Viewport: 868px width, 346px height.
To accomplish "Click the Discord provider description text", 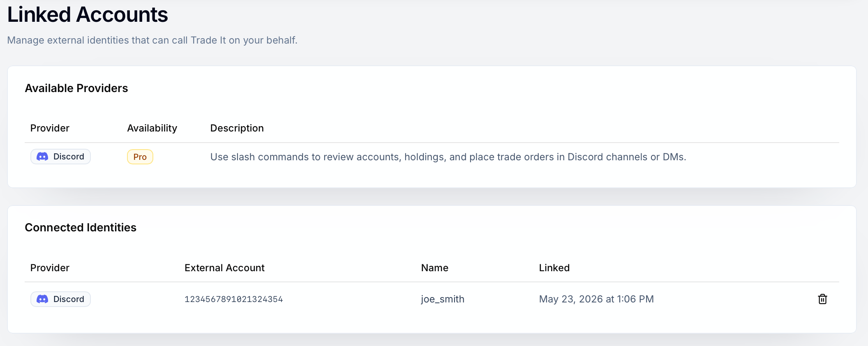I will coord(448,157).
